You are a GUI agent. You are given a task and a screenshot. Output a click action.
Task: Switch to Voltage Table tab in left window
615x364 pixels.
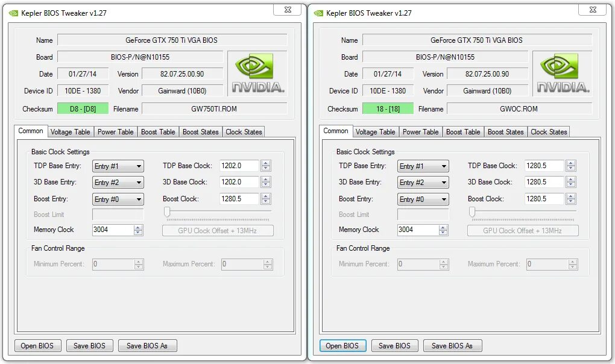pyautogui.click(x=70, y=132)
